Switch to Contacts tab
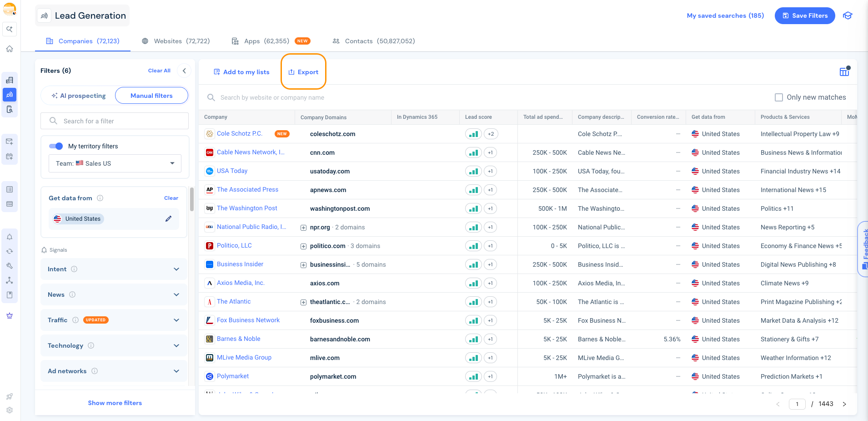This screenshot has width=868, height=421. (x=374, y=41)
